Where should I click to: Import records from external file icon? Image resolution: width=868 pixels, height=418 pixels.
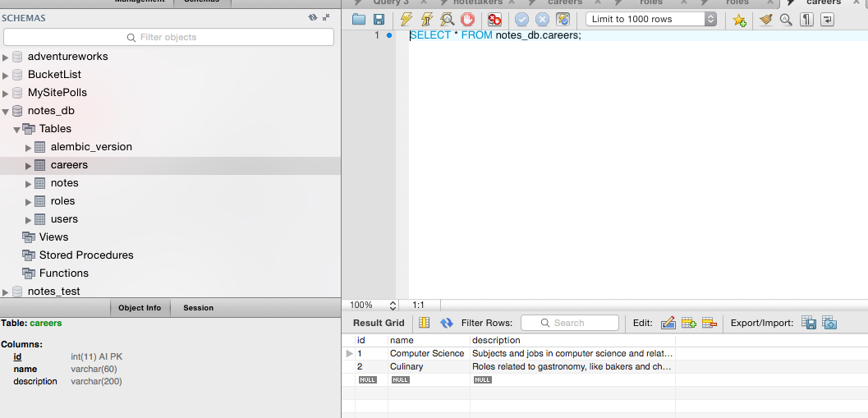click(829, 323)
